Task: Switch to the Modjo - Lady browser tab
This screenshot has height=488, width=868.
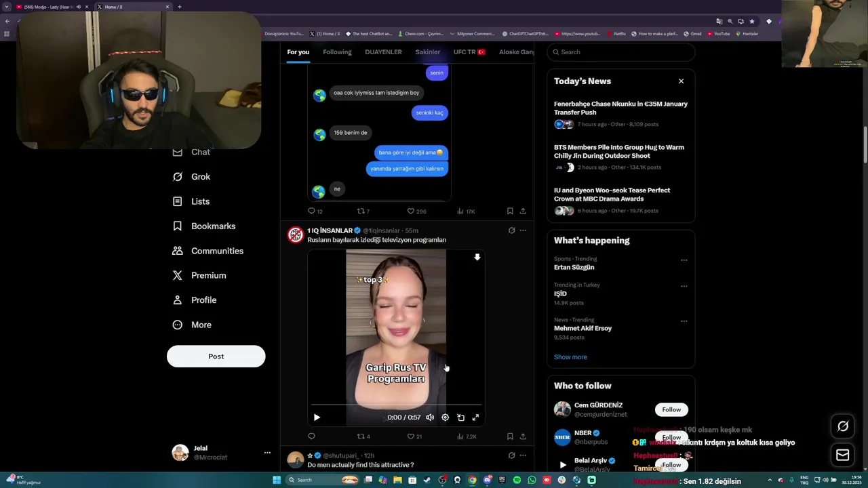Action: tap(49, 7)
